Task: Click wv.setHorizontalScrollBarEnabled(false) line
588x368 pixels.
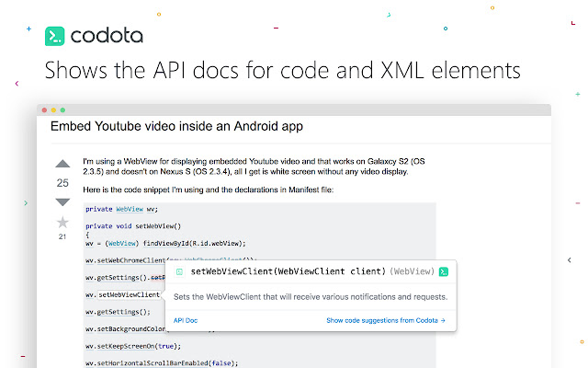Action: point(162,363)
